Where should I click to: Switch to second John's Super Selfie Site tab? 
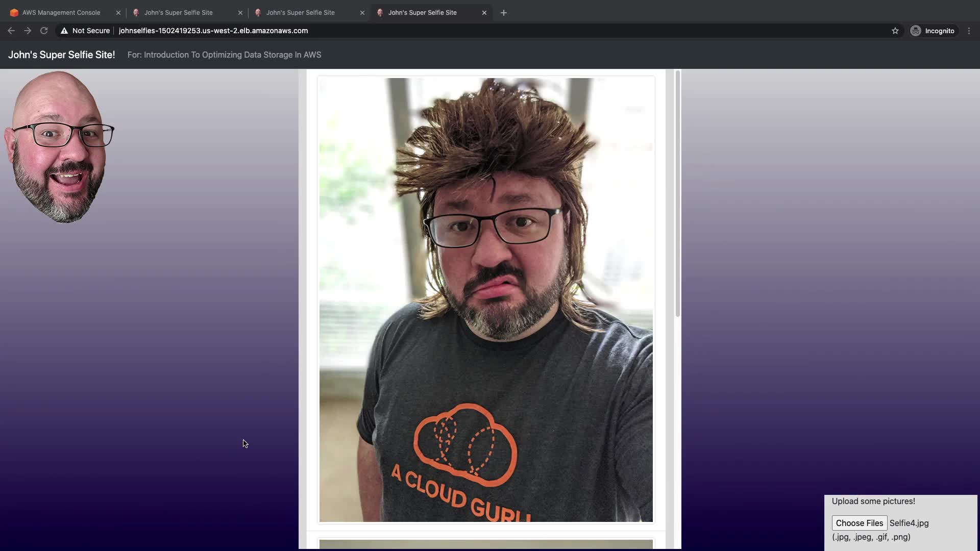tap(300, 13)
